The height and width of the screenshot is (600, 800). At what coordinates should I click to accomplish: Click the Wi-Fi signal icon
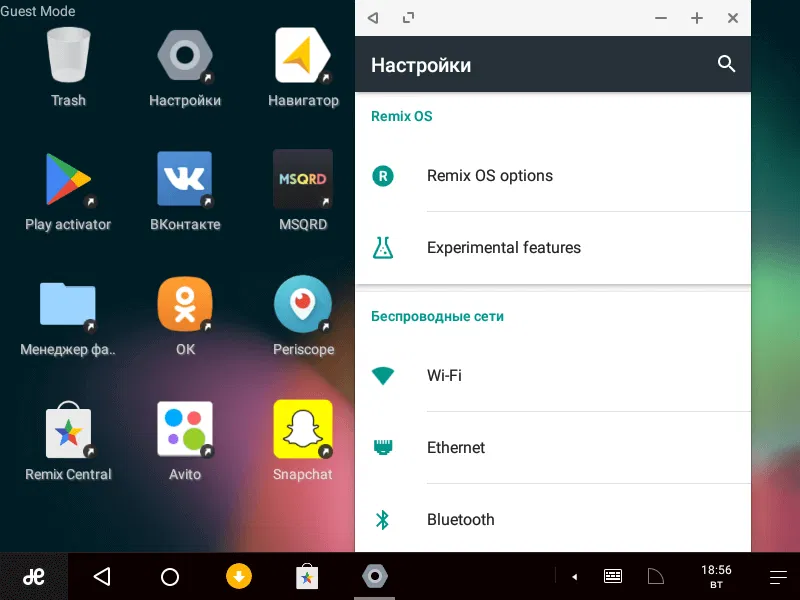tap(383, 376)
